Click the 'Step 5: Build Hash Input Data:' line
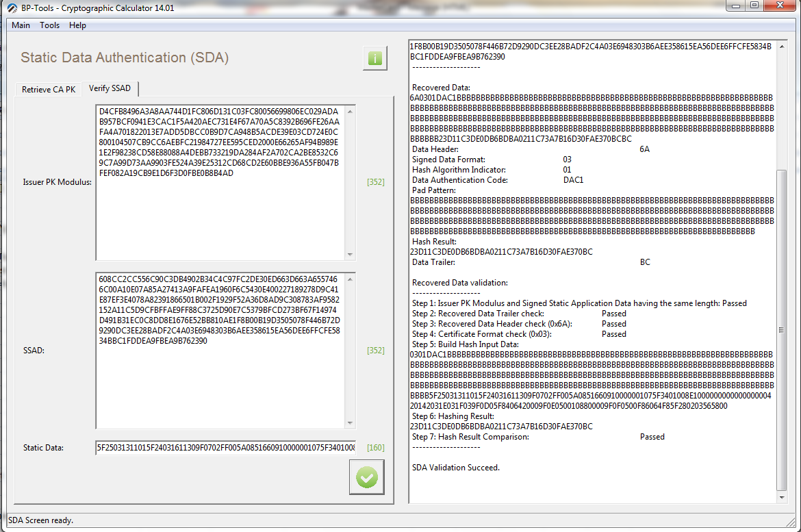The image size is (801, 532). (x=466, y=344)
